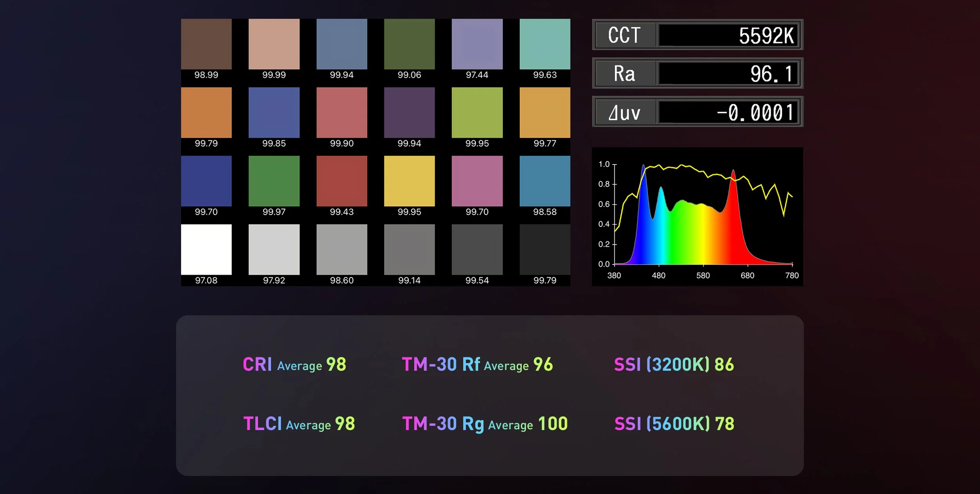
Task: Select the blue-gray swatch with 99.94 score
Action: (341, 43)
